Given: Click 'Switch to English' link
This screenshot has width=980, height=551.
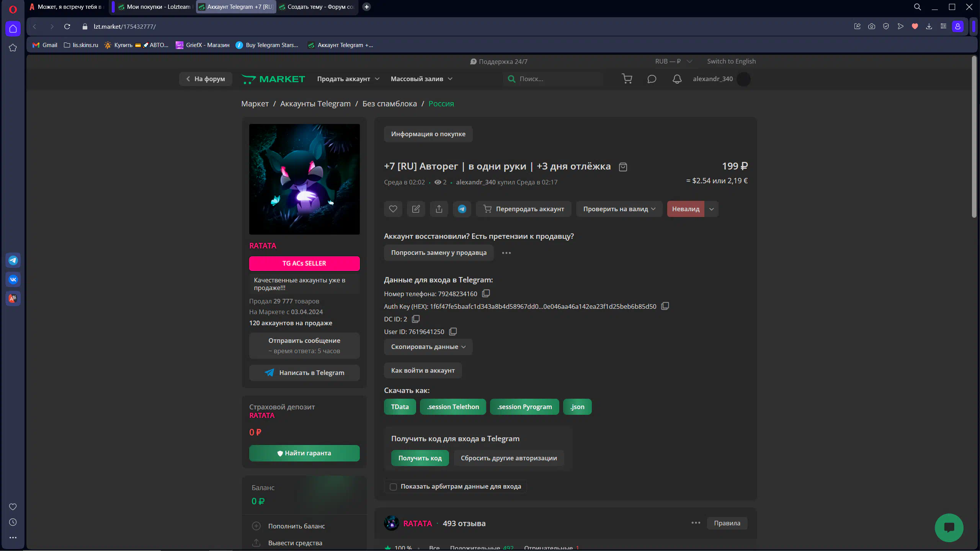Looking at the screenshot, I should click(x=731, y=61).
